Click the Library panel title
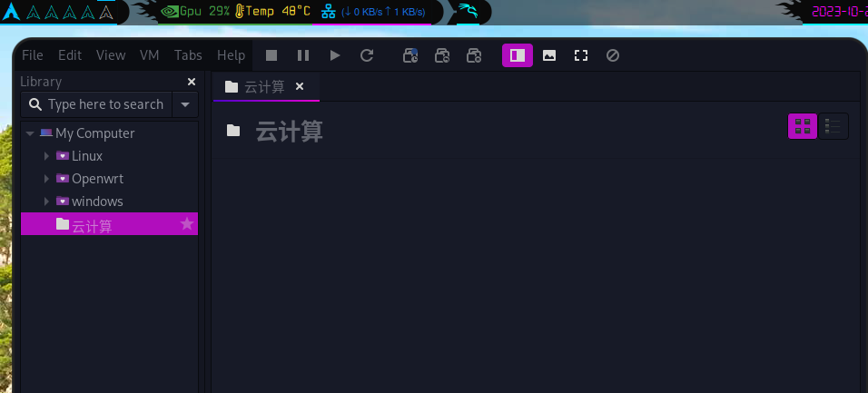The width and height of the screenshot is (868, 393). (x=41, y=82)
